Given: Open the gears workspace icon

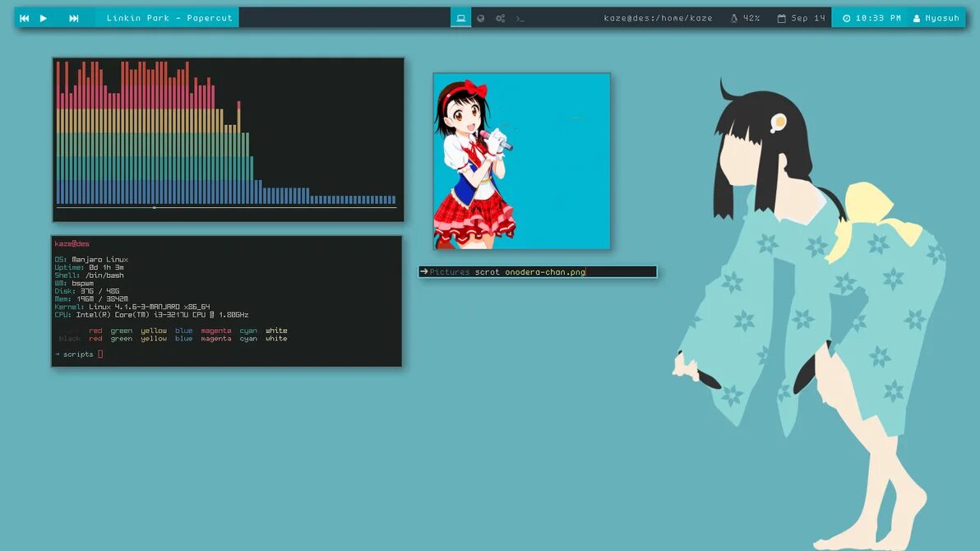Looking at the screenshot, I should click(500, 17).
